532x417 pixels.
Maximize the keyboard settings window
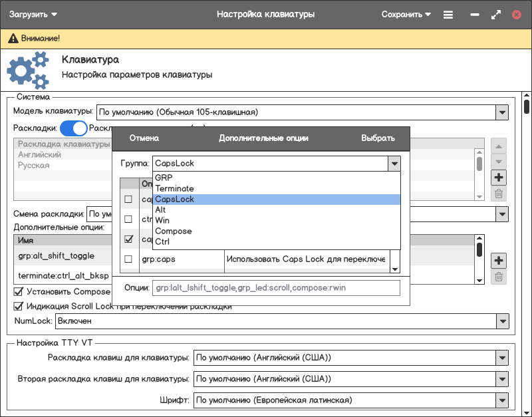tap(495, 14)
